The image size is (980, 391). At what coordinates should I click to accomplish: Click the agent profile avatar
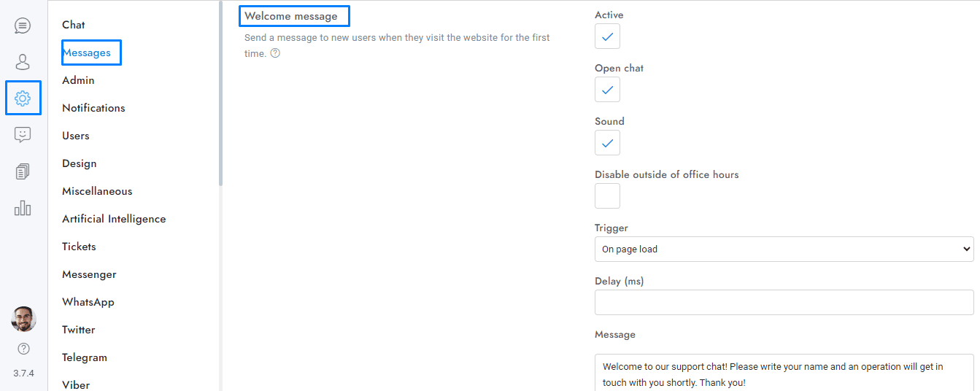pyautogui.click(x=23, y=319)
